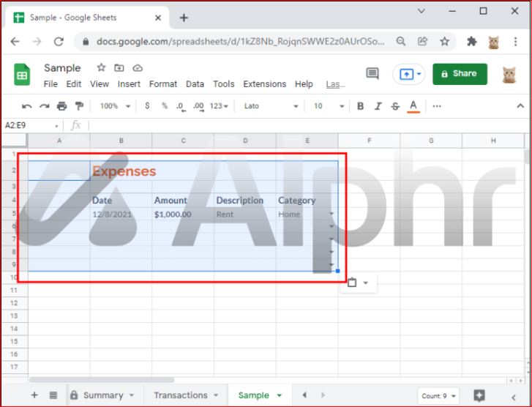This screenshot has height=407, width=532.
Task: Open the Tools menu
Action: click(x=224, y=84)
